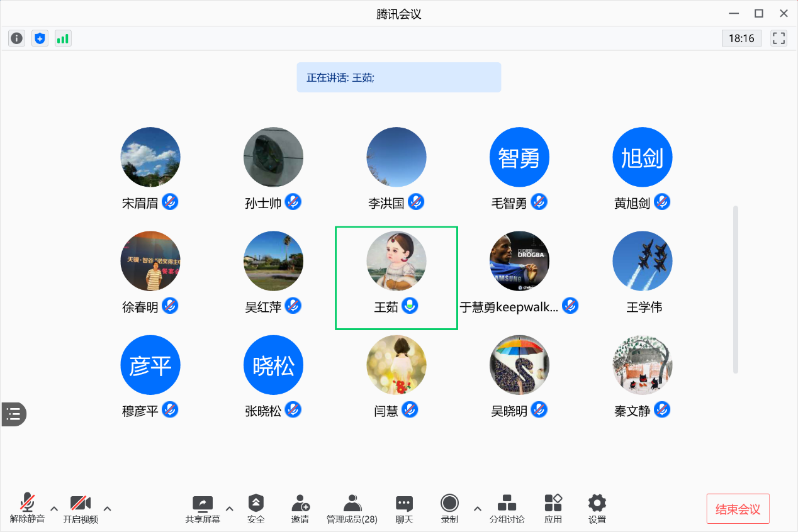
Task: Click the participant grid vertical scrollbar
Action: click(x=736, y=289)
